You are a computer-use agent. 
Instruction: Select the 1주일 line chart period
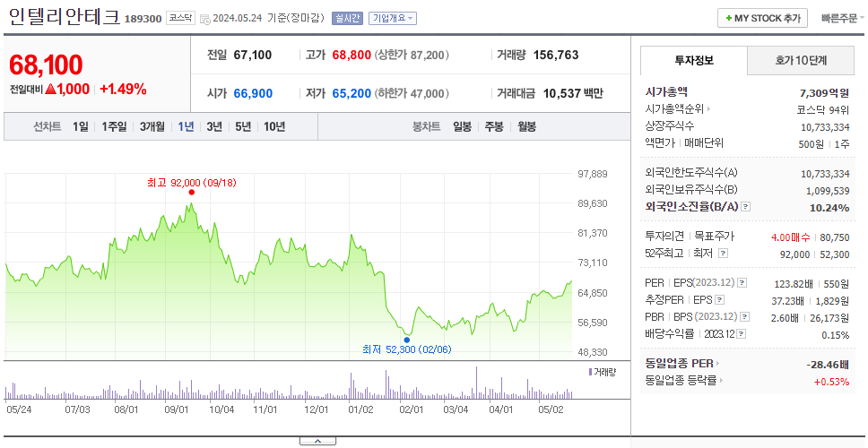click(114, 126)
